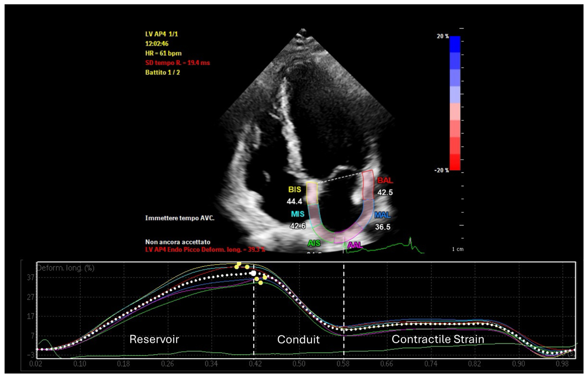Image resolution: width=588 pixels, height=379 pixels.
Task: Click the red LV AP4 Endo Picco Deform. value
Action: click(205, 250)
